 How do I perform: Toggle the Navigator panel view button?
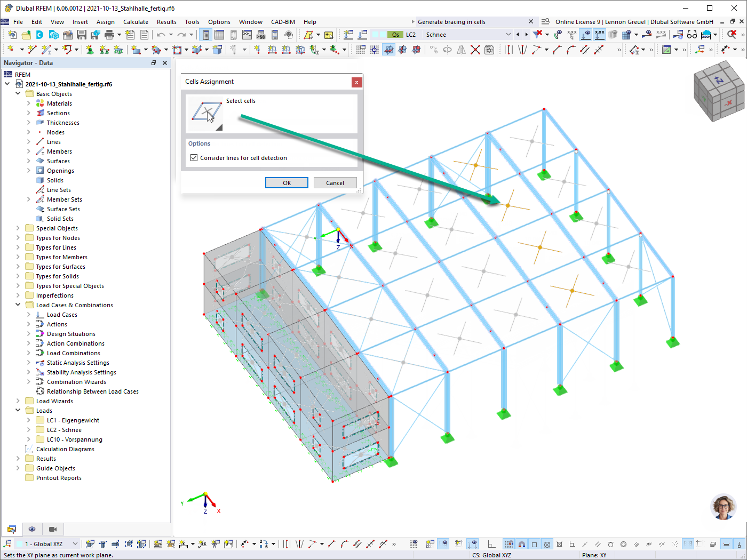[205, 35]
